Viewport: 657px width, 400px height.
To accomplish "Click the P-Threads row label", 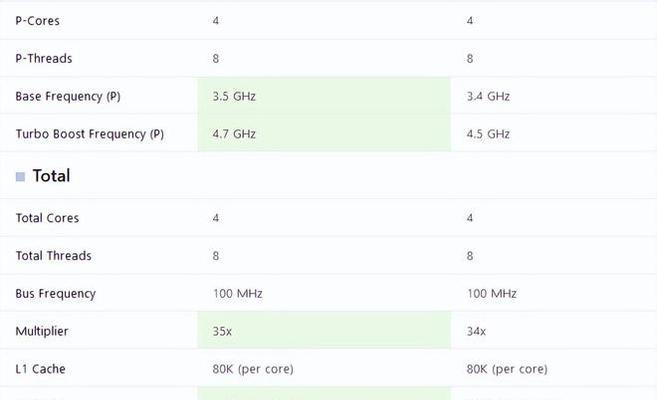I will click(x=44, y=58).
